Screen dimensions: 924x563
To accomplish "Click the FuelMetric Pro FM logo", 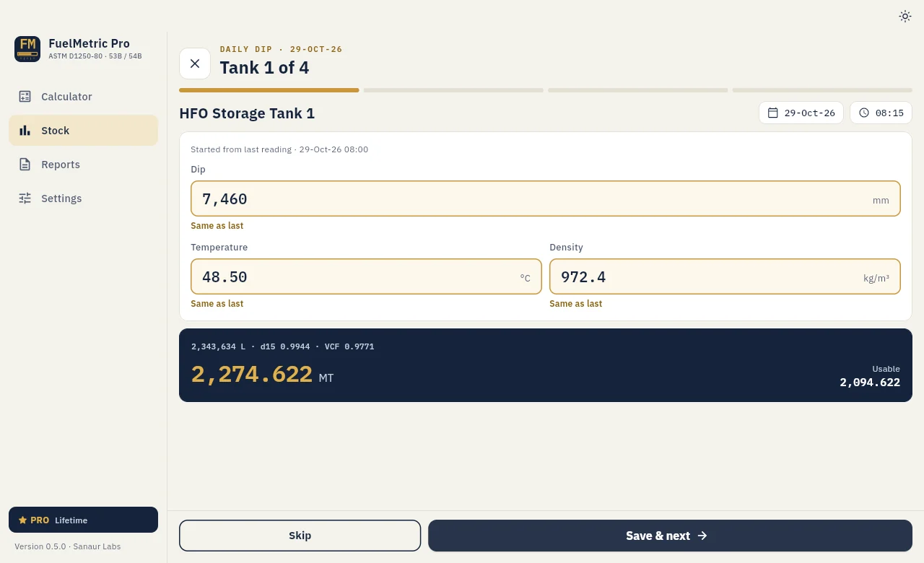I will pos(27,49).
